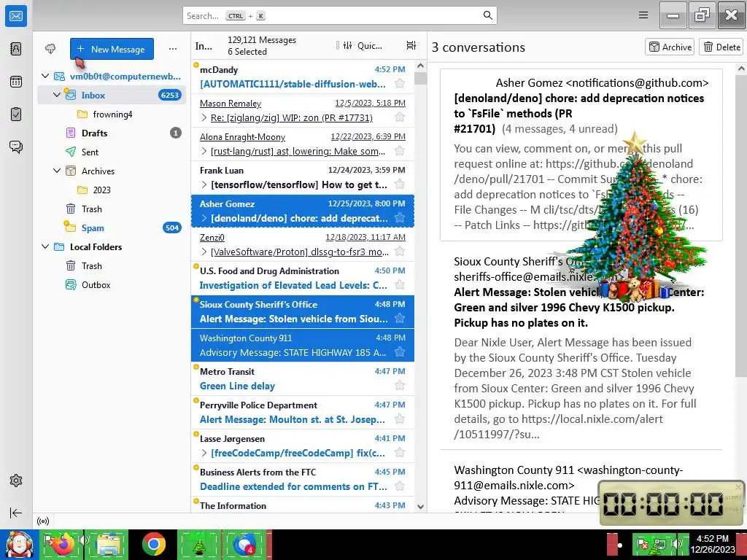Open the Mail space in sidebar
The image size is (747, 560).
click(16, 16)
